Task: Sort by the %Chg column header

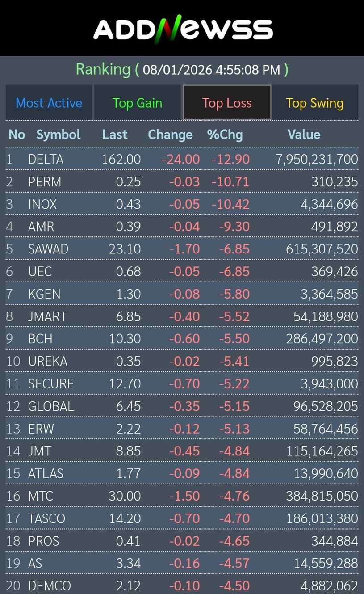Action: click(x=225, y=135)
